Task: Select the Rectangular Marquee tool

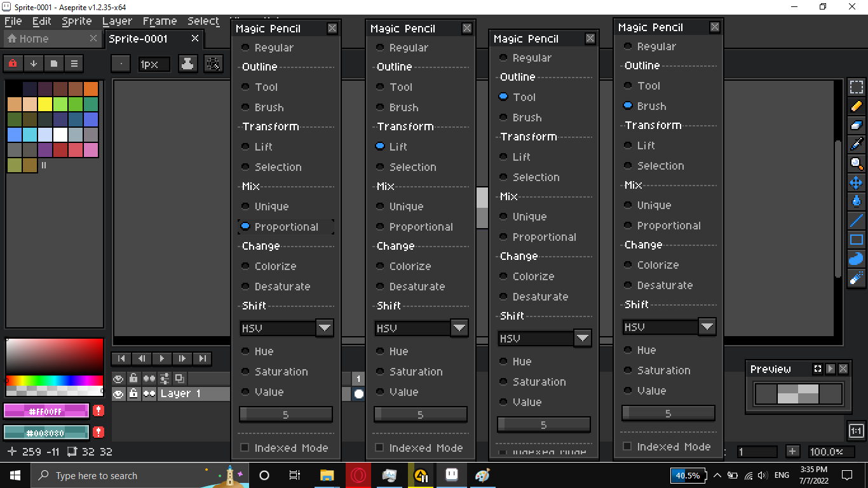Action: (x=856, y=87)
